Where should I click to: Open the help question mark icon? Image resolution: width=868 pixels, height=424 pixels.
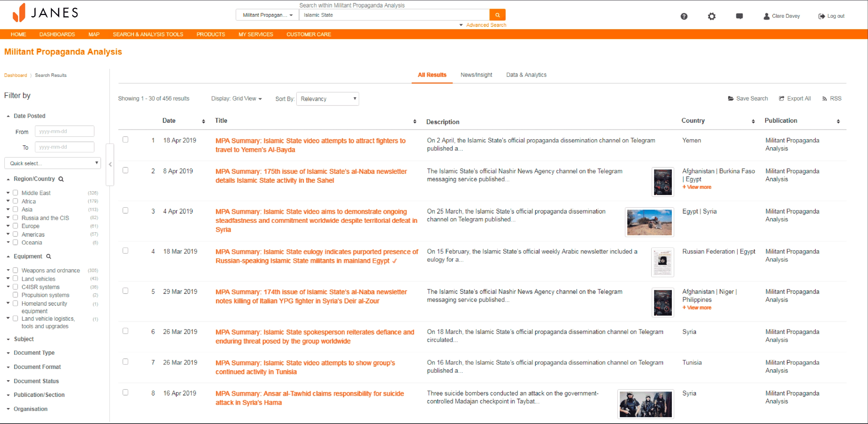(684, 16)
